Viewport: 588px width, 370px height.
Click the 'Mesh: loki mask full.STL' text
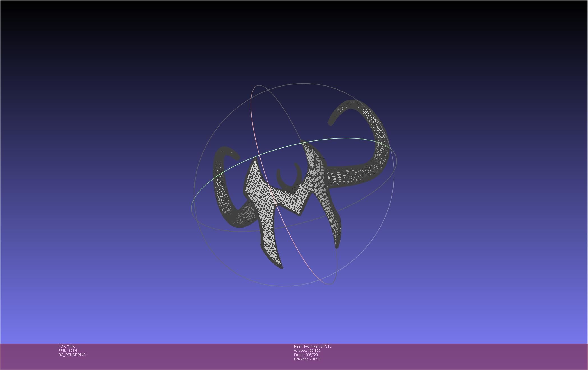[313, 346]
